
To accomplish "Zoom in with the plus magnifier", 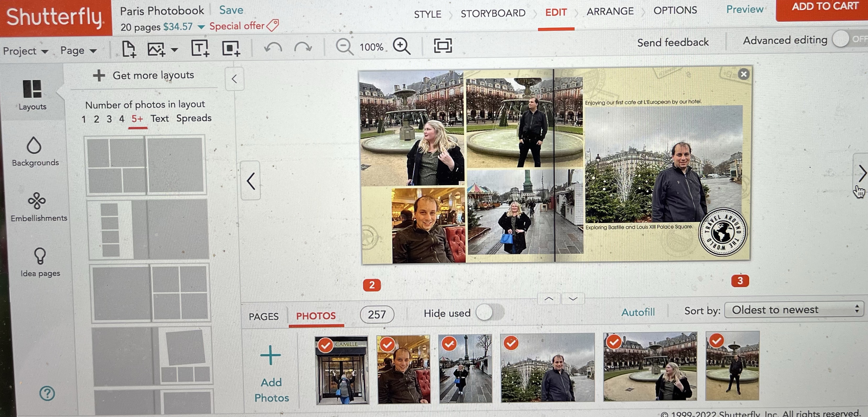I will click(x=402, y=46).
